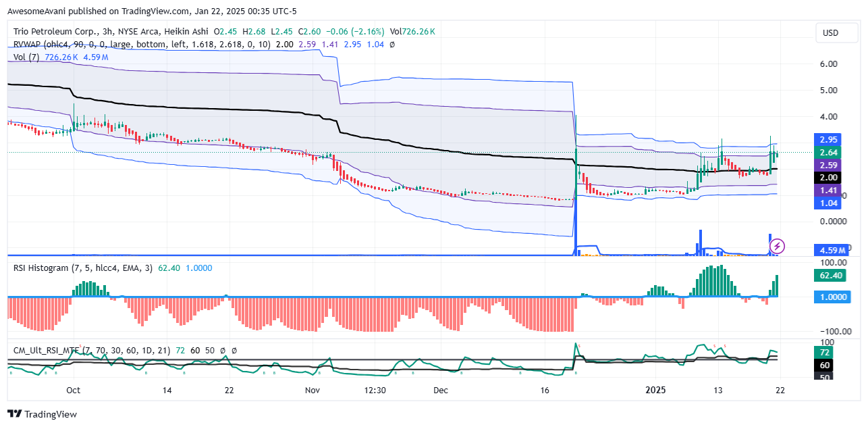
Task: Click the 14 label on time axis
Action: [x=167, y=391]
